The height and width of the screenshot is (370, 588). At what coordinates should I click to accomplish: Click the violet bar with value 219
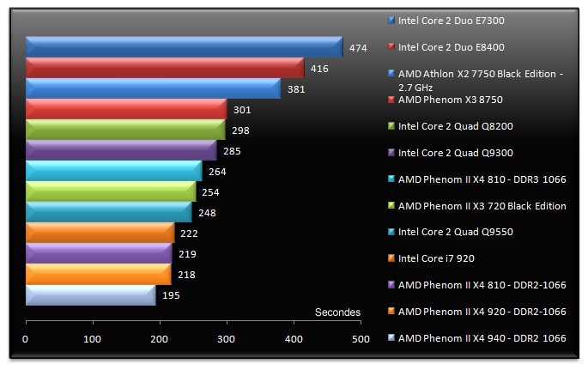pos(99,253)
